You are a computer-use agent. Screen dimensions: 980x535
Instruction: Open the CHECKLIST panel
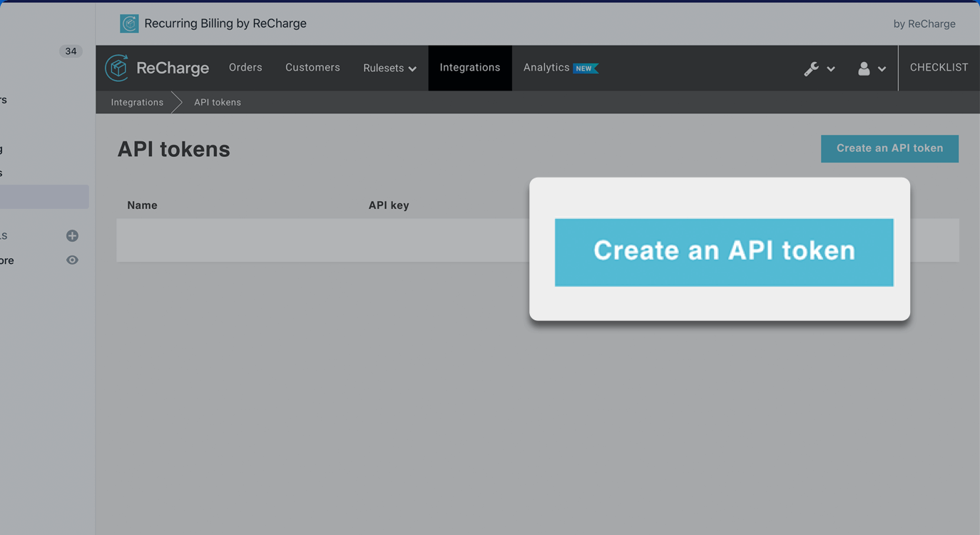pyautogui.click(x=939, y=68)
